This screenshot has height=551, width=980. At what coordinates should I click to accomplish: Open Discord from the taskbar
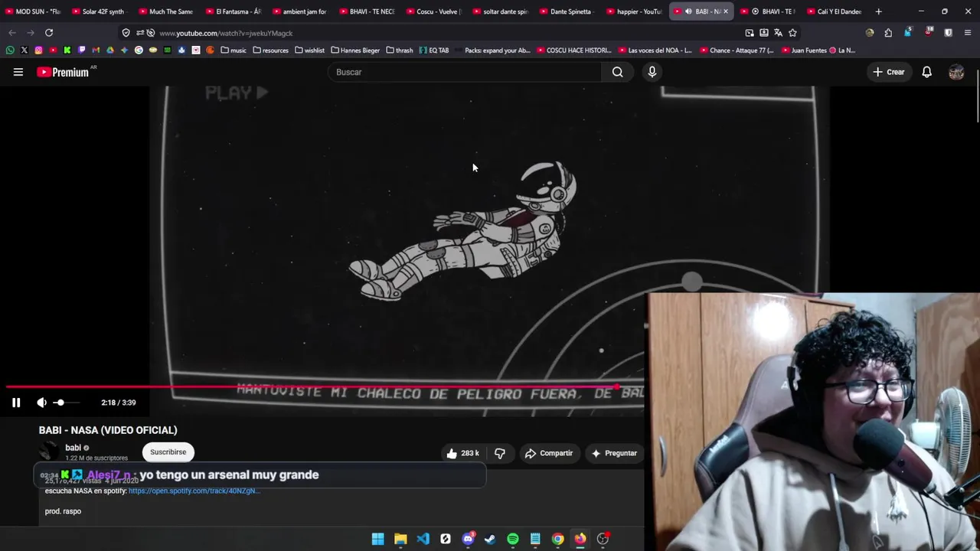(x=468, y=539)
